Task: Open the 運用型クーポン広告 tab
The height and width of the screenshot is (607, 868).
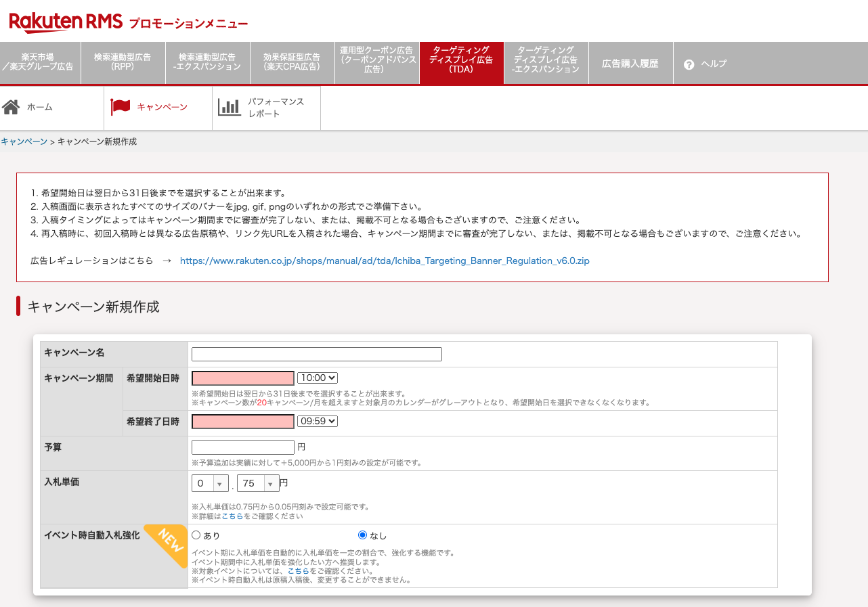Action: pyautogui.click(x=376, y=62)
